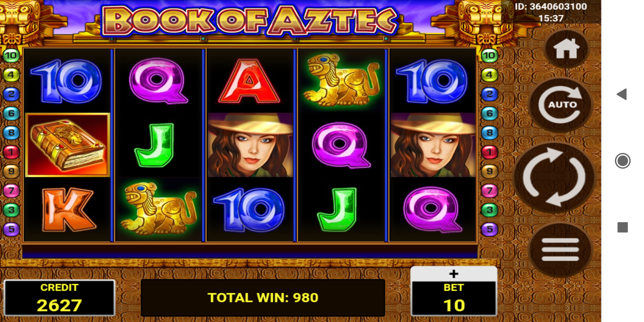Viewport: 644px width, 322px height.
Task: Tap the Total Win 980 panel
Action: 263,298
